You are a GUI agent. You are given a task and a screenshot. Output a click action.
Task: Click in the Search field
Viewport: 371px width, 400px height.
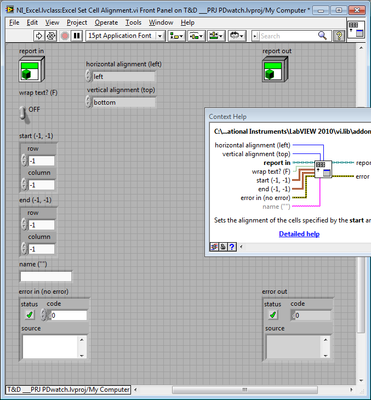click(x=287, y=36)
